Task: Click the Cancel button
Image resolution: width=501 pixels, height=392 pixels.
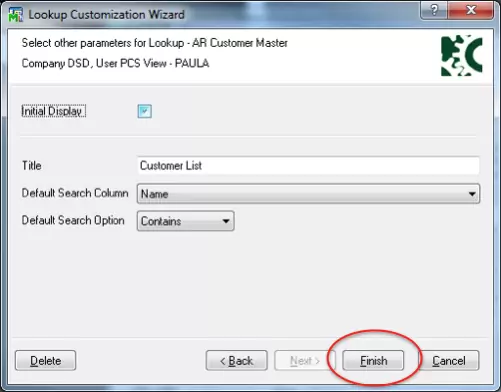Action: [449, 361]
